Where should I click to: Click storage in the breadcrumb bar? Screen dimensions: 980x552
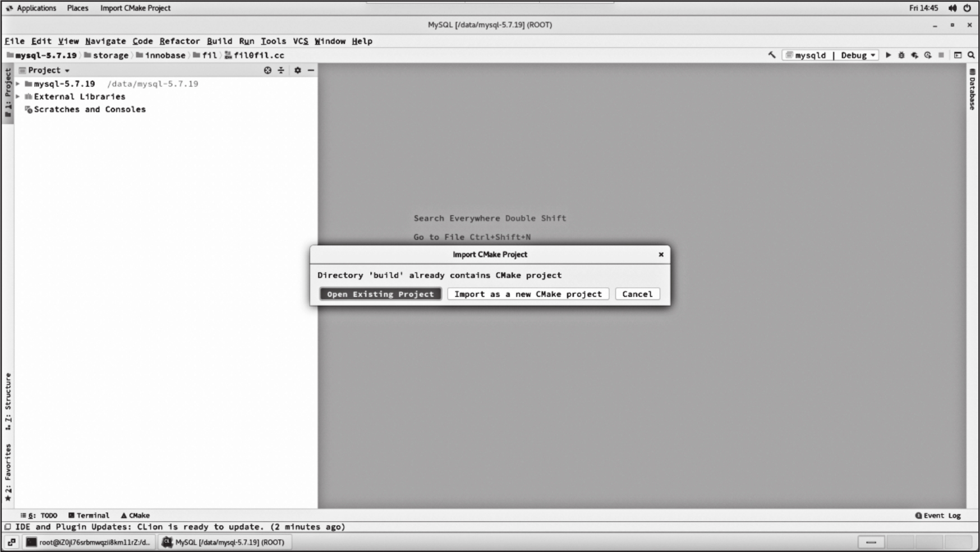click(107, 55)
